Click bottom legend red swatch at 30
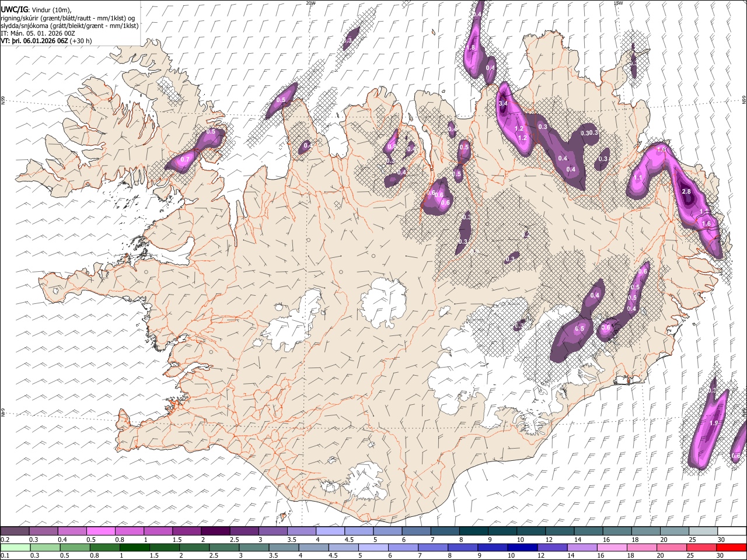Screen dimensions: 747x560 pos(731,547)
